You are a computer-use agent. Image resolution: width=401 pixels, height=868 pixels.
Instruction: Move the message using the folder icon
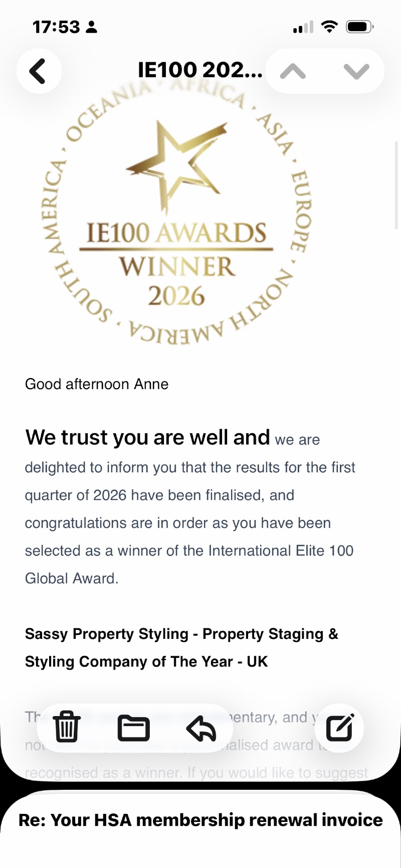coord(133,728)
